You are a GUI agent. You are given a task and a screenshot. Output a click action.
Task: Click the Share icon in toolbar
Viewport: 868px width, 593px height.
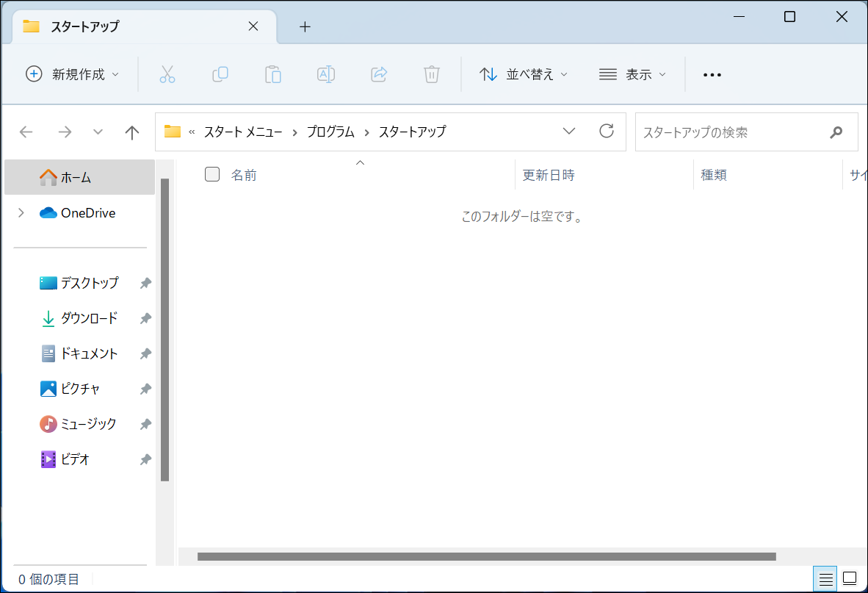click(379, 74)
